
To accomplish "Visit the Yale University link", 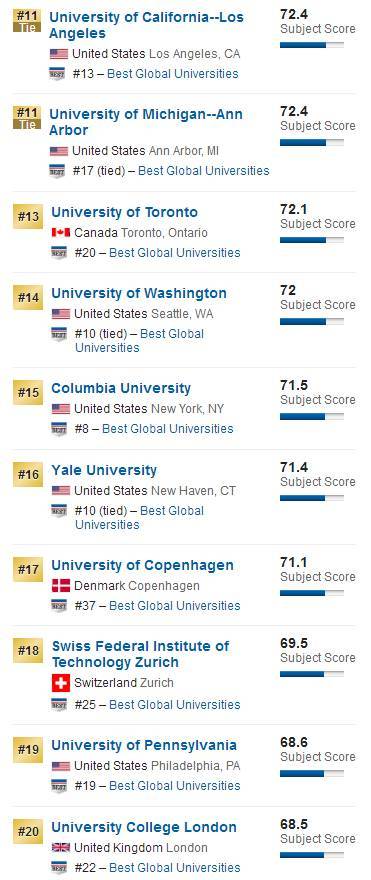I will 104,470.
